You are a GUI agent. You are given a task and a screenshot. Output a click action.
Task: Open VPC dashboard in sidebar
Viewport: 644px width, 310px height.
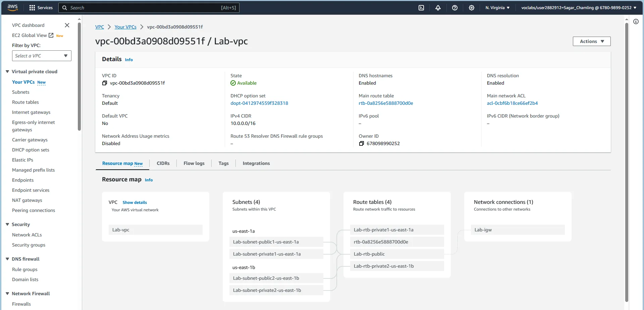click(28, 25)
